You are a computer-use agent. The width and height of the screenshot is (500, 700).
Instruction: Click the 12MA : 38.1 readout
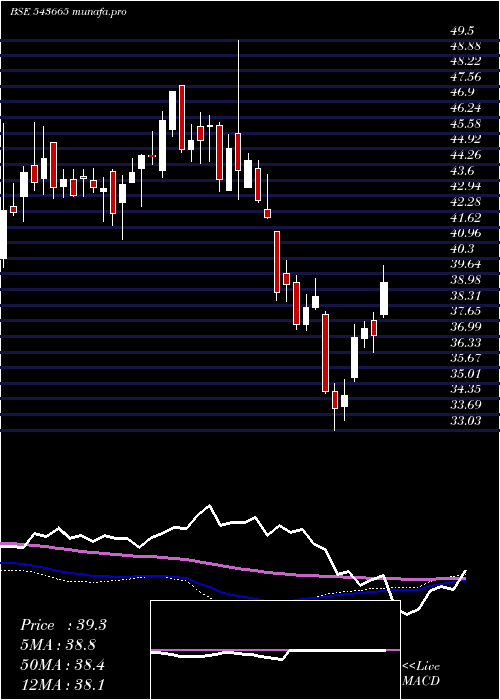tap(63, 684)
